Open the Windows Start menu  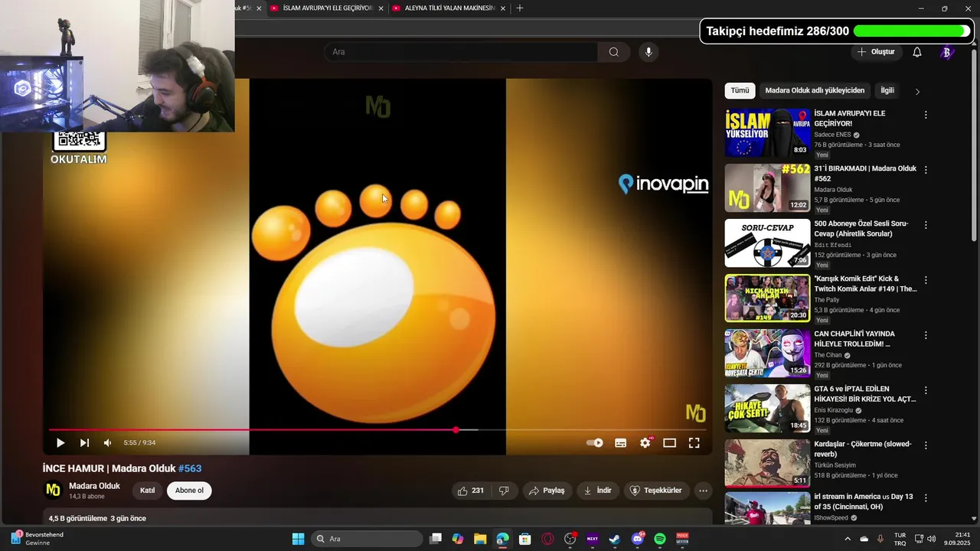click(298, 539)
